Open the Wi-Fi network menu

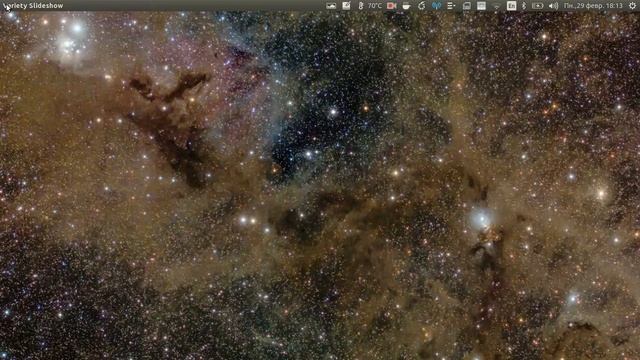(x=496, y=6)
